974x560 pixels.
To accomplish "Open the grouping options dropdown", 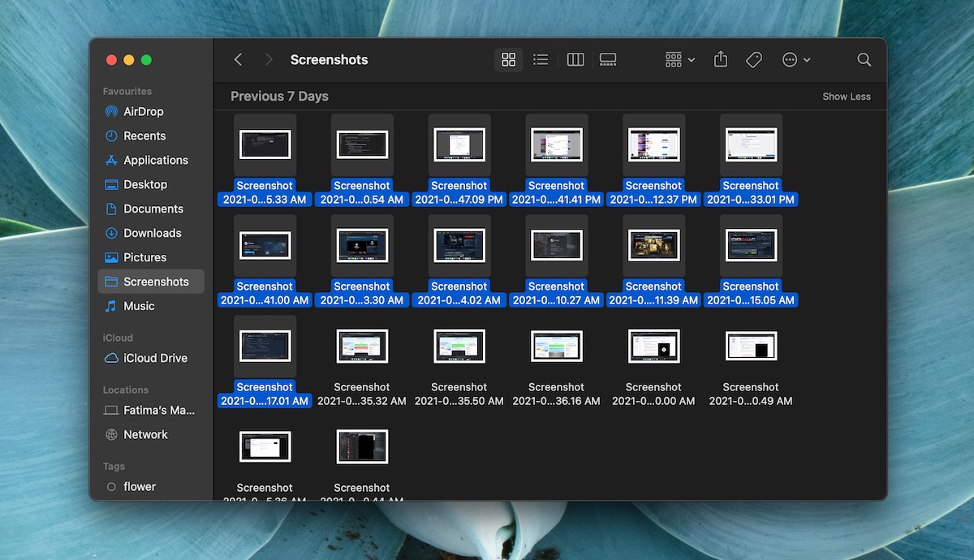I will click(679, 59).
